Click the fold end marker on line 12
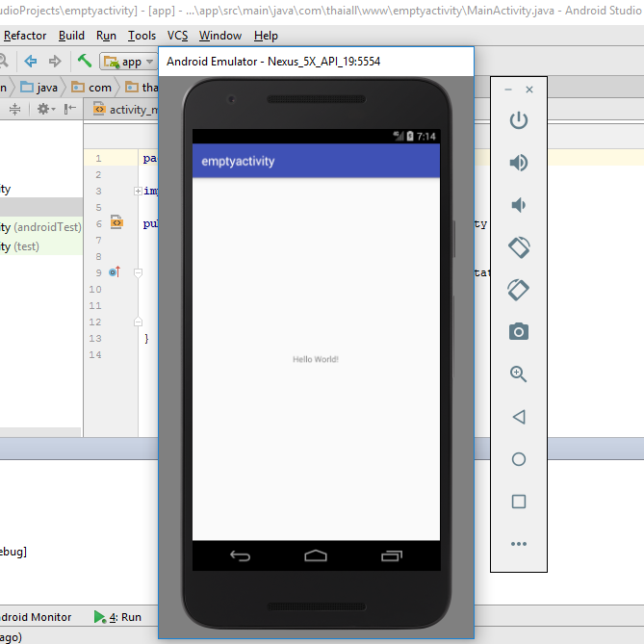This screenshot has width=644, height=644. [138, 322]
